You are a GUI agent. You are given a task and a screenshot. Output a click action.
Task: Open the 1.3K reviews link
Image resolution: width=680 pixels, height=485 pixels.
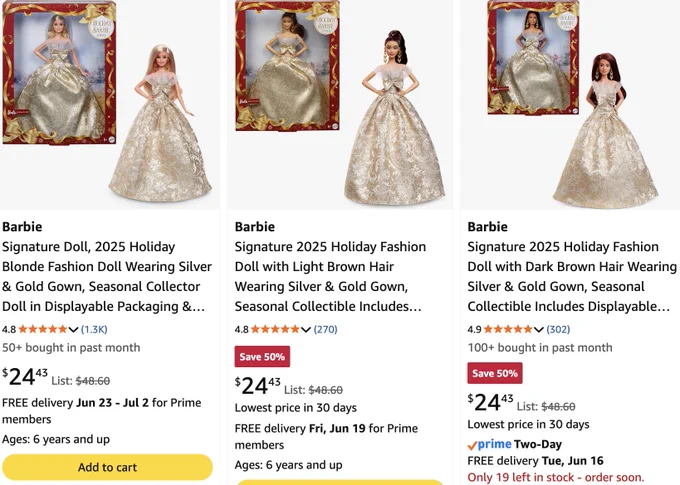(94, 329)
